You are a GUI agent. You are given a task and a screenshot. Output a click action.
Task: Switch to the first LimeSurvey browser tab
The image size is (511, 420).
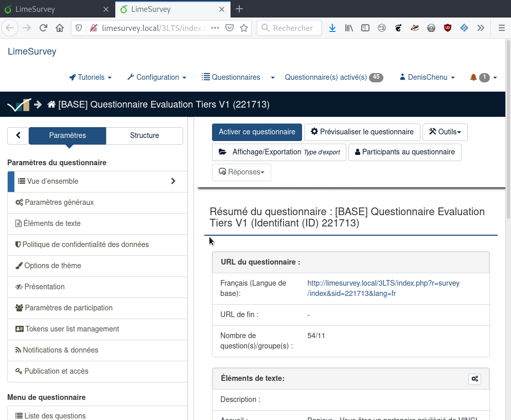click(55, 9)
